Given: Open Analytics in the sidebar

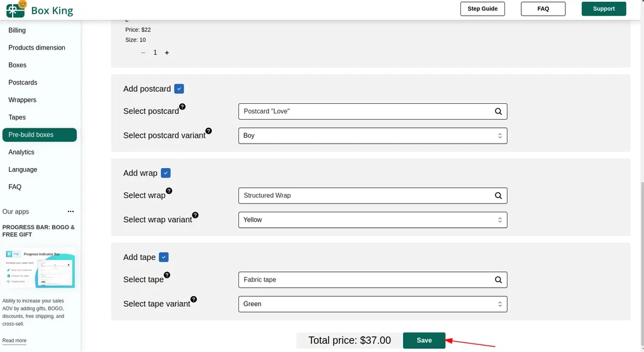Looking at the screenshot, I should (21, 152).
